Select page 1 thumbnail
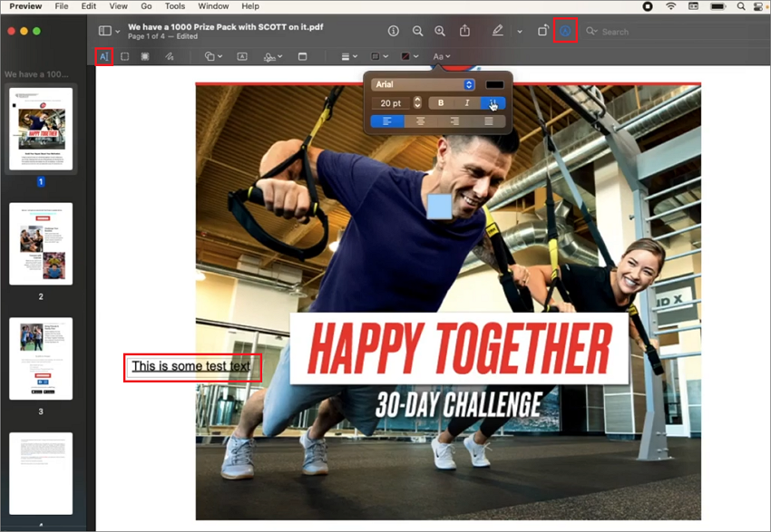 (x=41, y=129)
